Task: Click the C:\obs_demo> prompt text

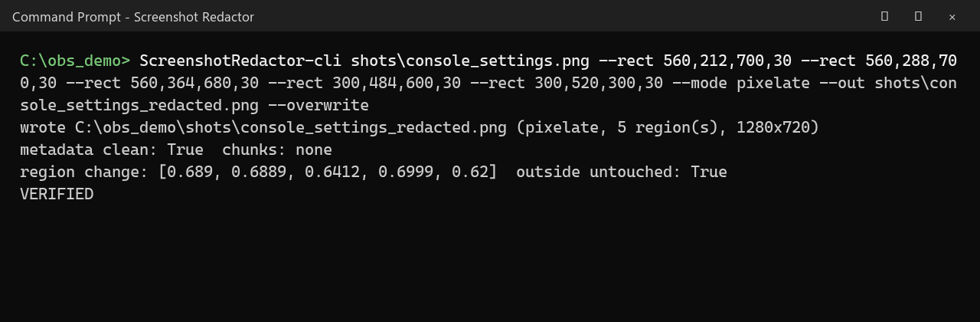Action: [x=75, y=61]
